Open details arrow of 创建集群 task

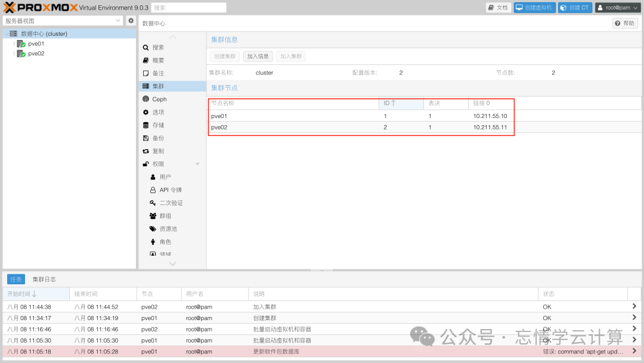(x=634, y=318)
